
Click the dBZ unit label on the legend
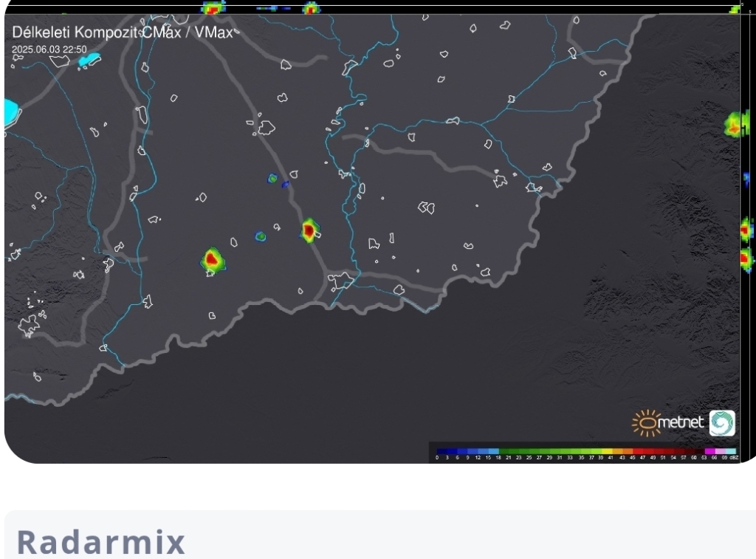(735, 458)
